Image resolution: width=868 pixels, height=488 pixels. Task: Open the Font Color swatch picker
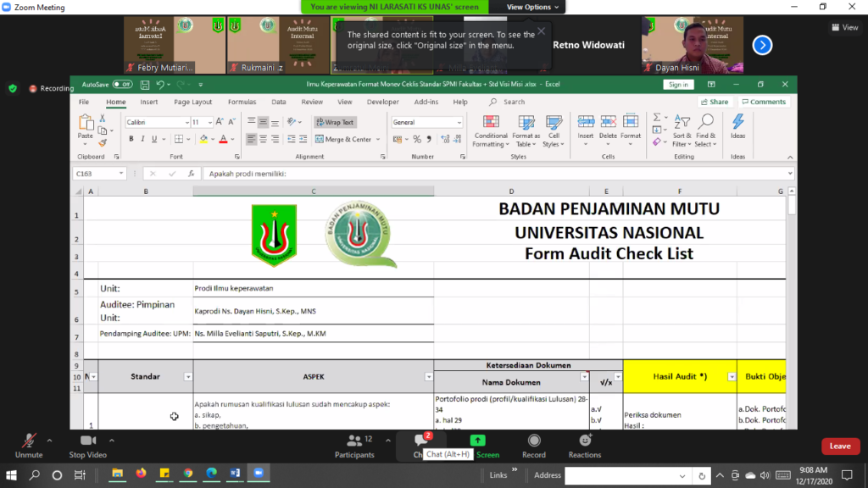point(224,139)
